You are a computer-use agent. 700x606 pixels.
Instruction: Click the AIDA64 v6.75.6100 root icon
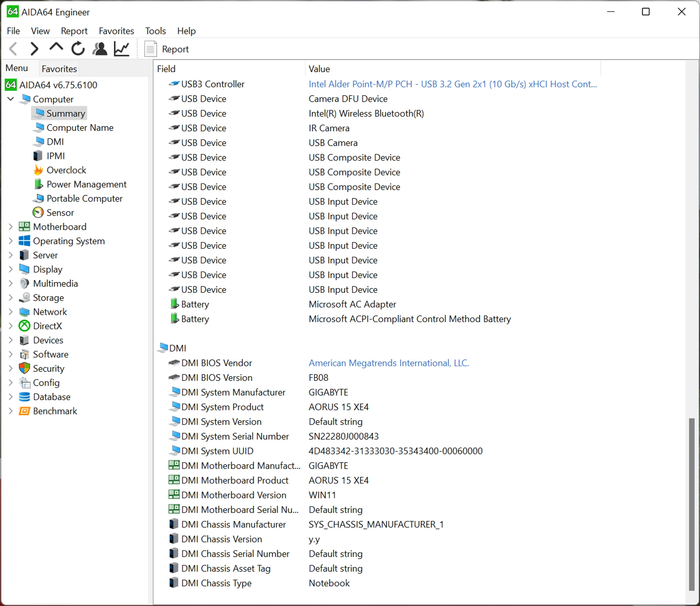click(11, 85)
